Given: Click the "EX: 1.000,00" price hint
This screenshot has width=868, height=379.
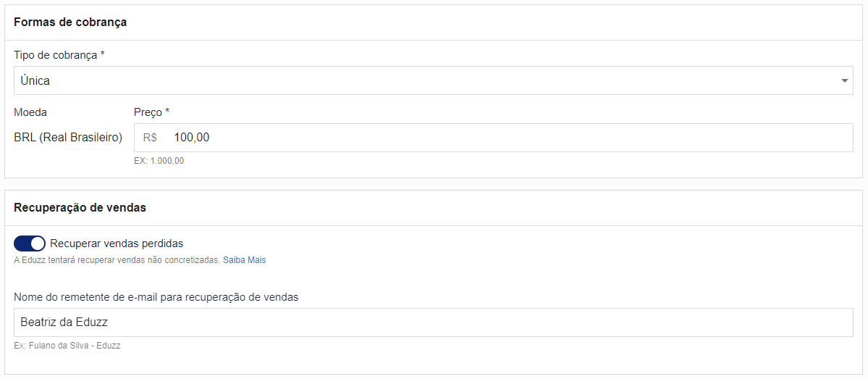Looking at the screenshot, I should (159, 161).
